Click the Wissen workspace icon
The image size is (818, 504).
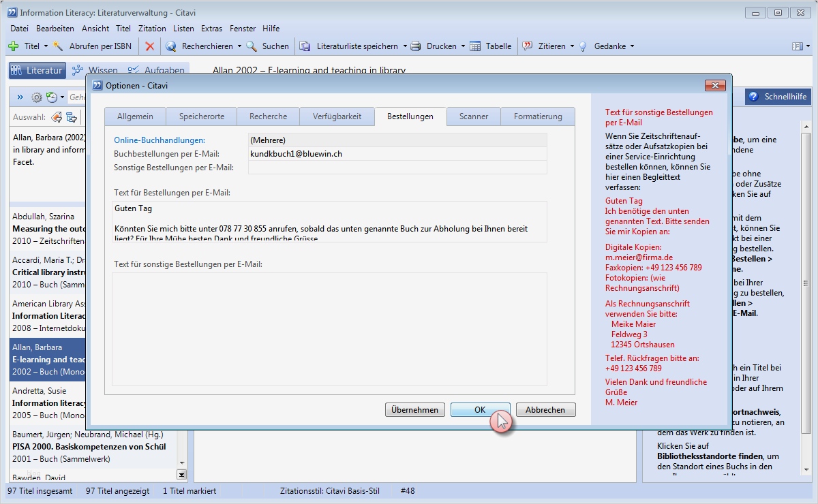78,70
